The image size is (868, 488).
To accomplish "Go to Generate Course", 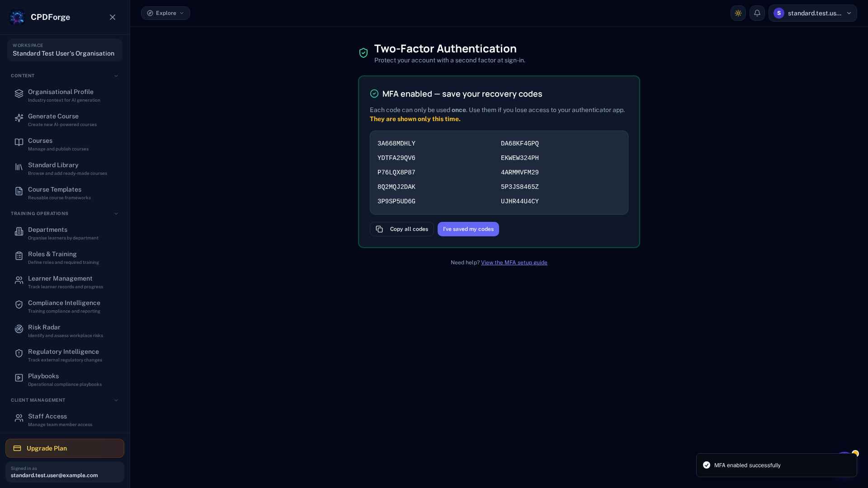I will pyautogui.click(x=65, y=120).
